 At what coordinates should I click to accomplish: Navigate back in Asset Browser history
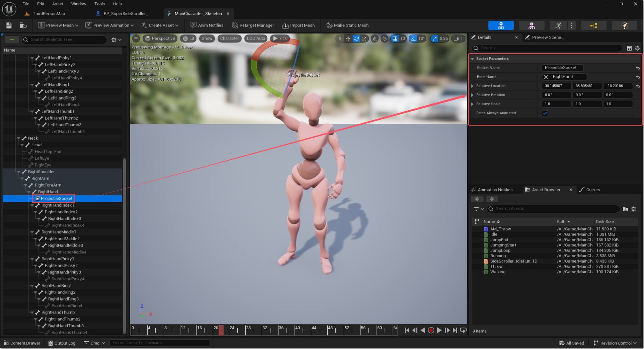point(477,199)
